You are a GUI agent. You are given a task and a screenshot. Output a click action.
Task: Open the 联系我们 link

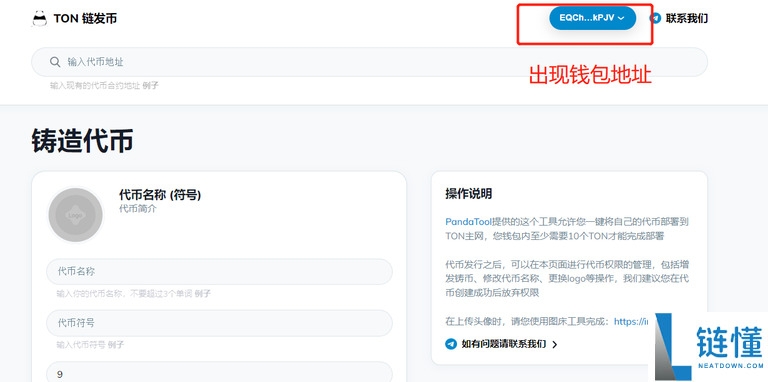point(686,19)
